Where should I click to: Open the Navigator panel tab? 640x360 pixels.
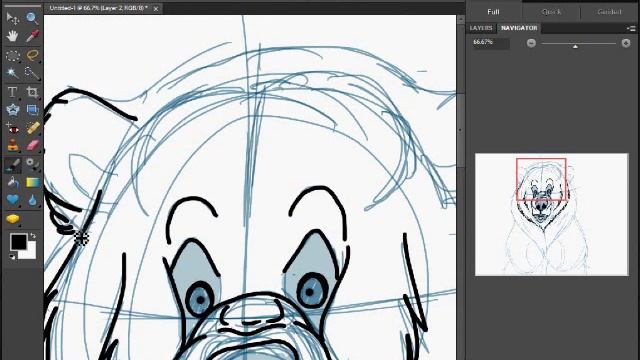519,28
